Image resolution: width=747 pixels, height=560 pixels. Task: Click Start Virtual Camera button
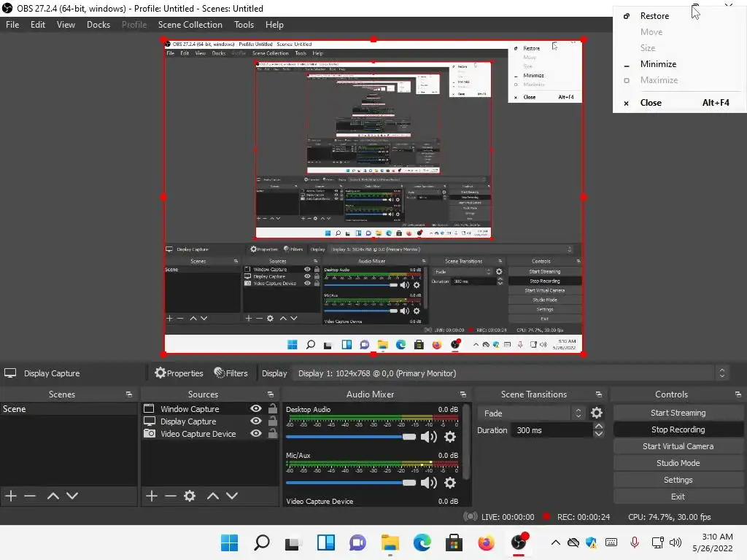pyautogui.click(x=678, y=446)
